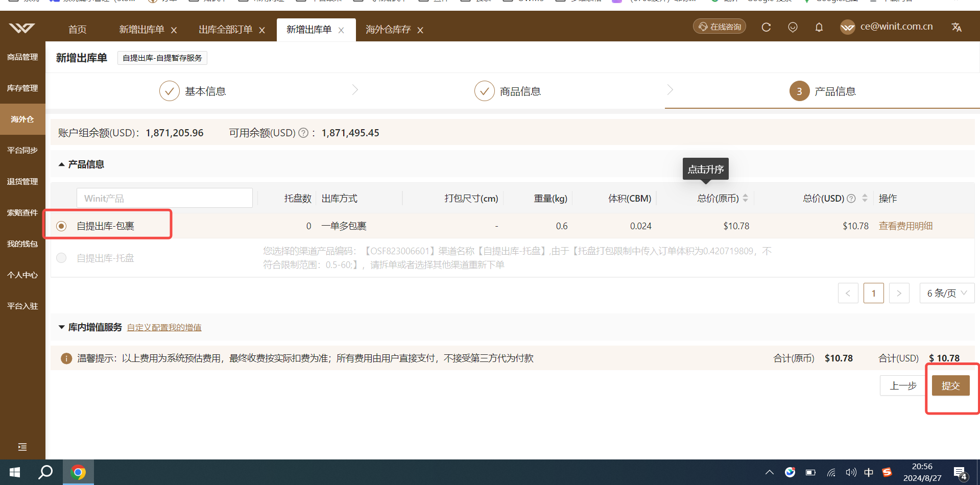The height and width of the screenshot is (485, 980).
Task: Open the smiley feedback icon
Action: (793, 27)
